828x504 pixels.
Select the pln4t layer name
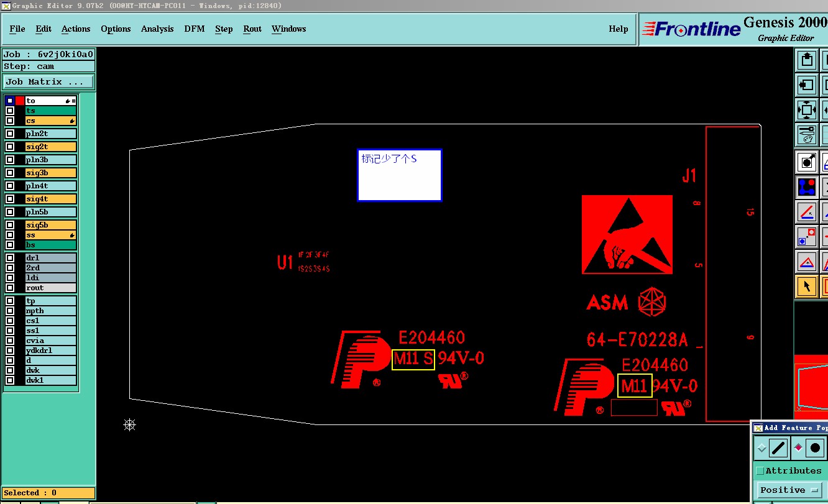(x=51, y=186)
